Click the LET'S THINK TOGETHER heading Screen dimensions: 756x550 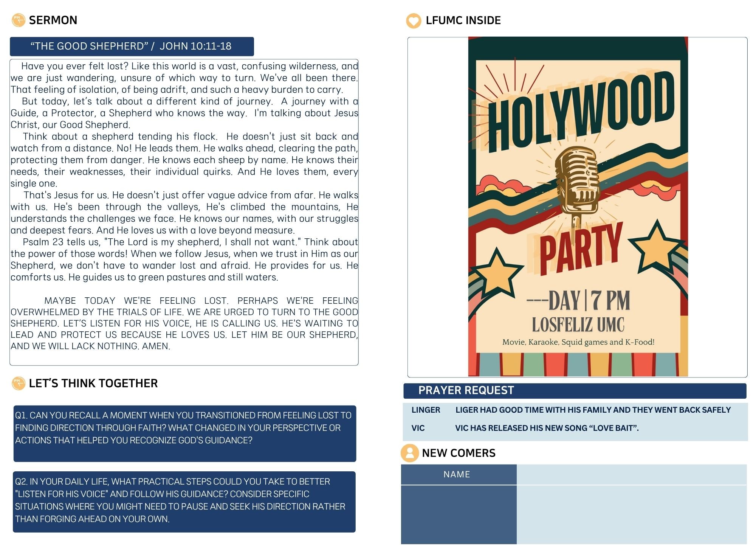(93, 383)
